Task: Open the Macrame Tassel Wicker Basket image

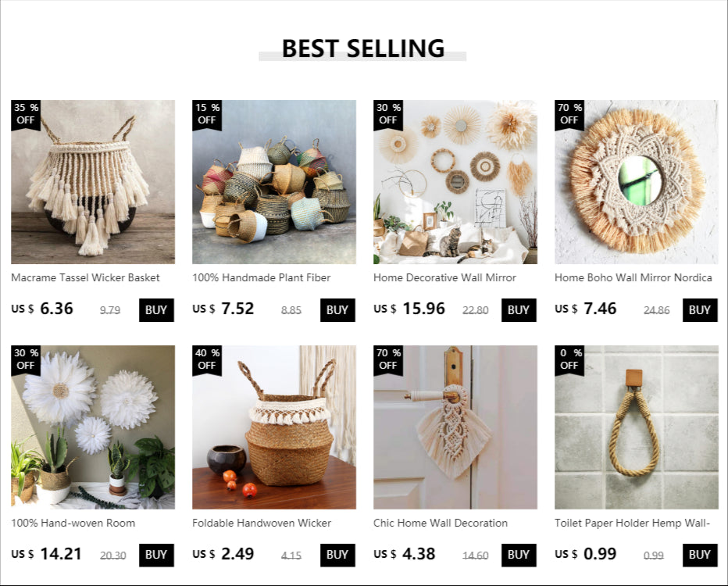Action: (93, 182)
